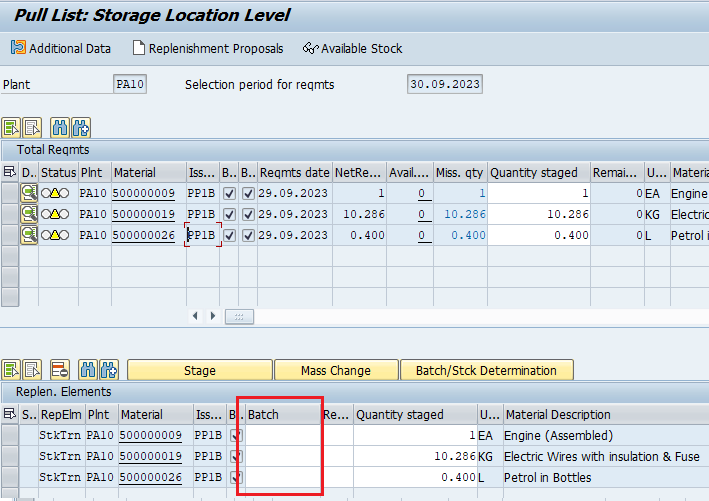Screen dimensions: 709x501
Task: Click Find Next icon above Replen. Elements
Action: 108,370
